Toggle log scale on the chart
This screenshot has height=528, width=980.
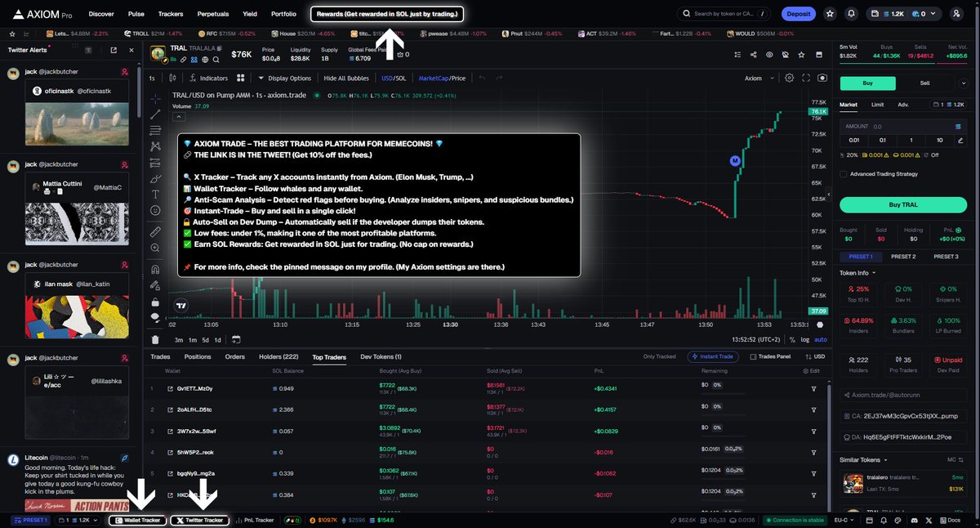click(x=805, y=339)
